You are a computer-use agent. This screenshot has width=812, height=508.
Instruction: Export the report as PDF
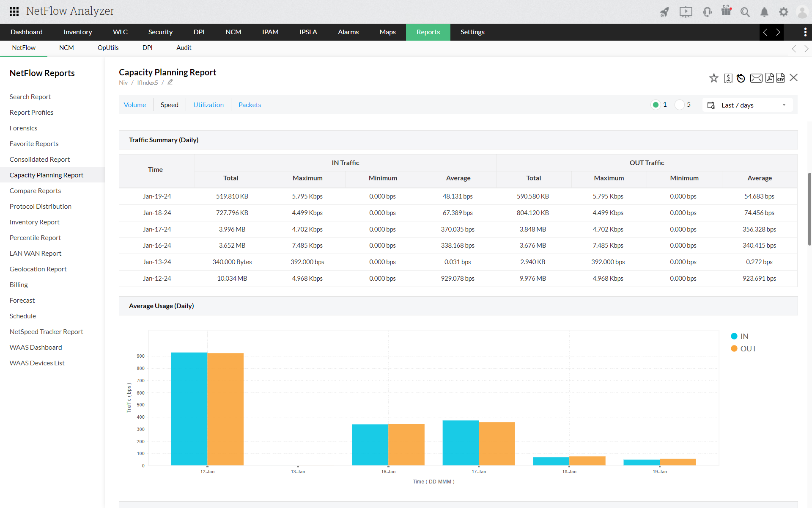click(x=769, y=78)
